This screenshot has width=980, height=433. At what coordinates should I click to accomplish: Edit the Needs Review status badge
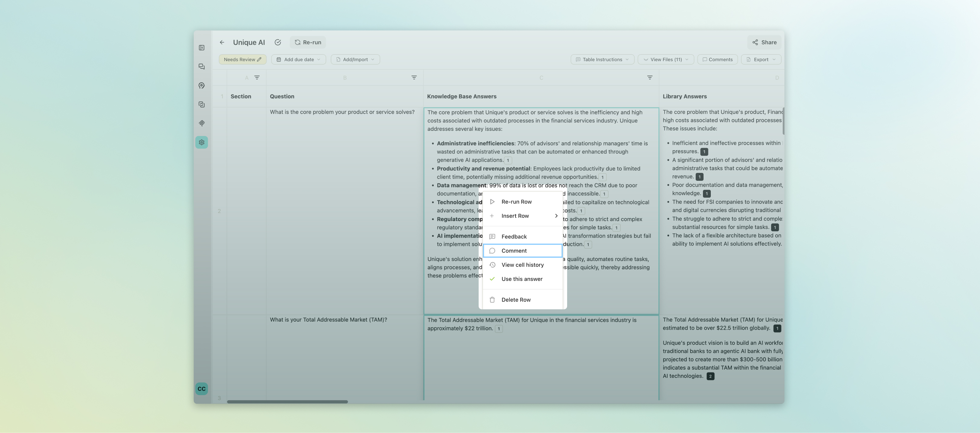coord(242,59)
